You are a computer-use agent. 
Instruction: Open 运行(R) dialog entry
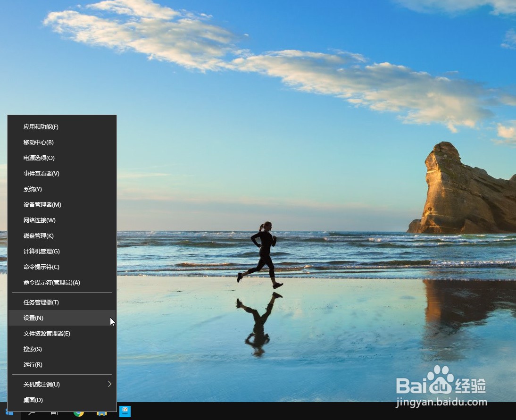[62, 365]
